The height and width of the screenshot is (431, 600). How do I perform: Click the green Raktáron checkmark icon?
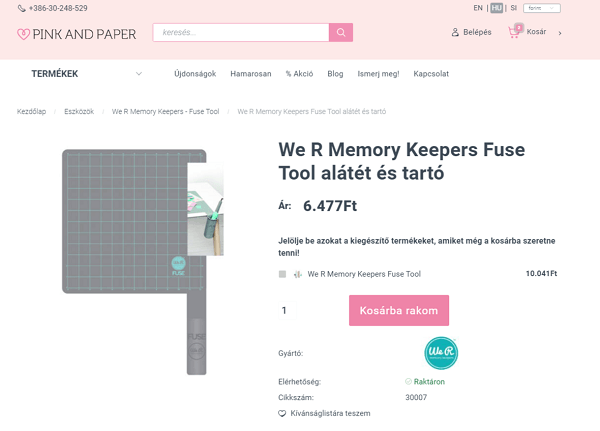point(408,382)
